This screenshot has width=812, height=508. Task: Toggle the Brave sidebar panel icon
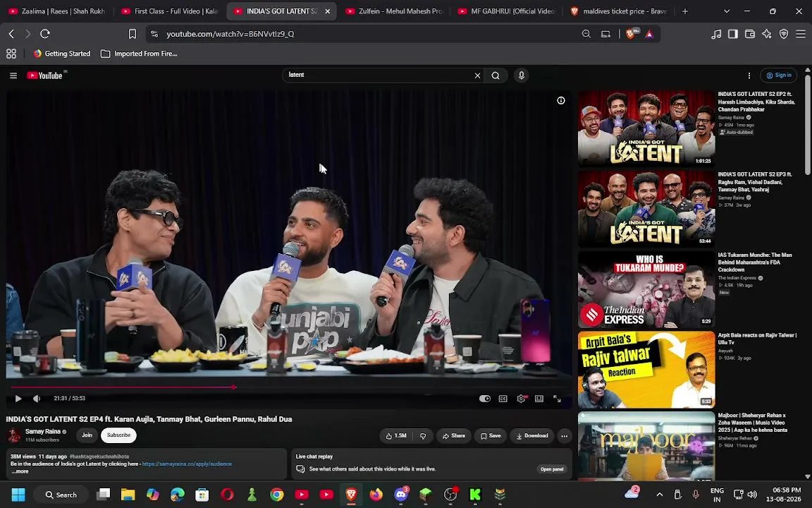[x=733, y=34]
